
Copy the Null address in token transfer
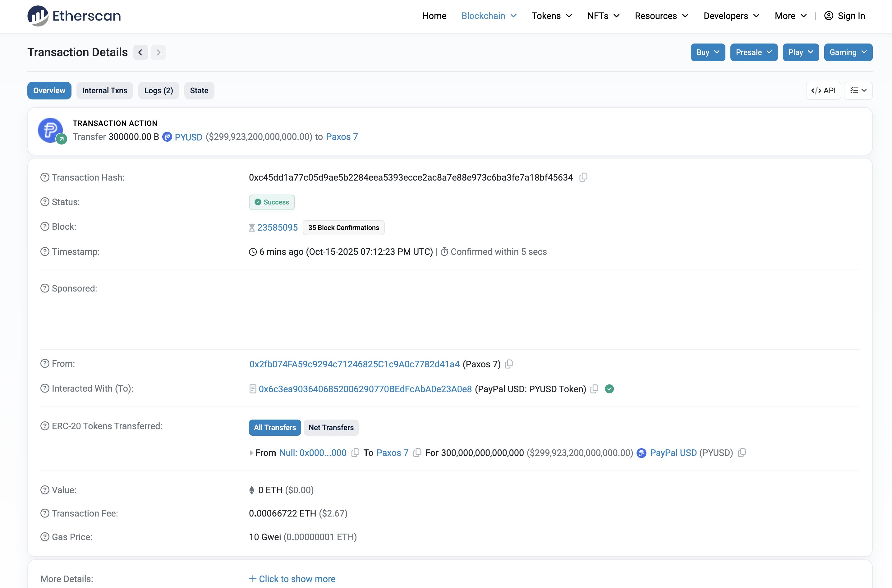[x=355, y=452]
